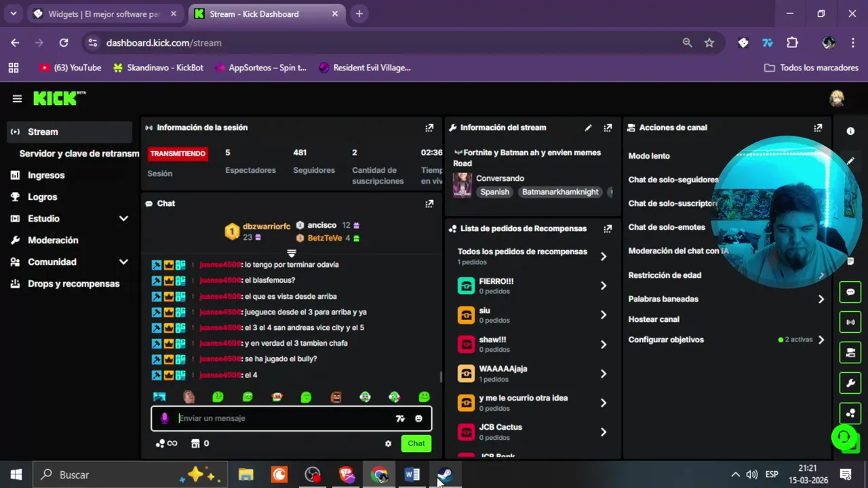Open Todos los pedidos de recompensas chevron
This screenshot has height=488, width=868.
coord(604,256)
